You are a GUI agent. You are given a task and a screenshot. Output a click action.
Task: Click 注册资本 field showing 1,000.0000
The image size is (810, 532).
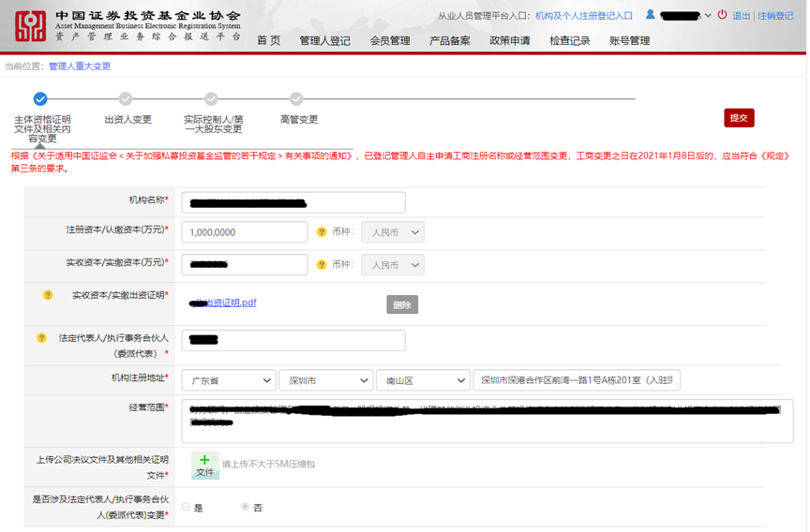(245, 232)
